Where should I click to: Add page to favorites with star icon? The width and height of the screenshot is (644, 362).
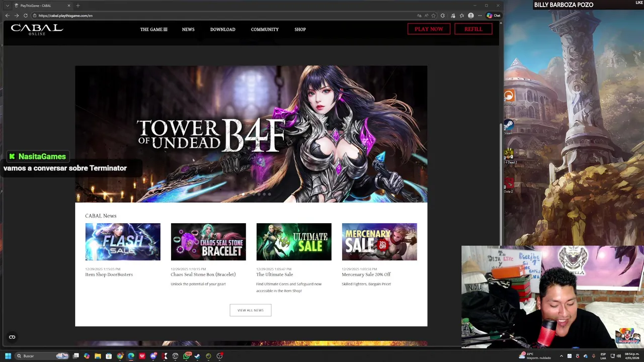[x=433, y=16]
